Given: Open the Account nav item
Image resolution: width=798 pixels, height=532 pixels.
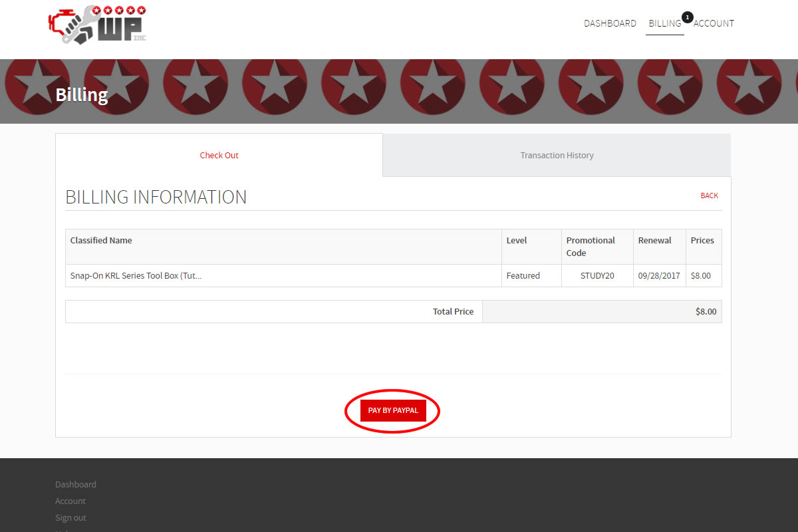Looking at the screenshot, I should pos(714,23).
